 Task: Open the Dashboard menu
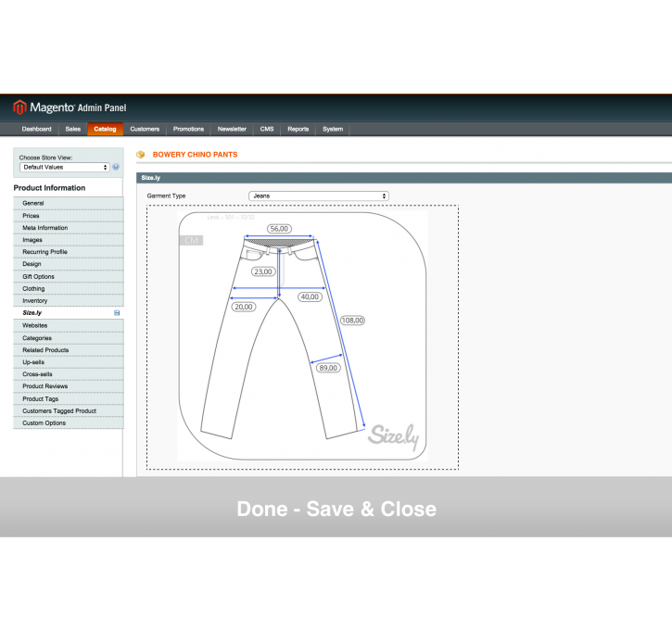tap(36, 129)
